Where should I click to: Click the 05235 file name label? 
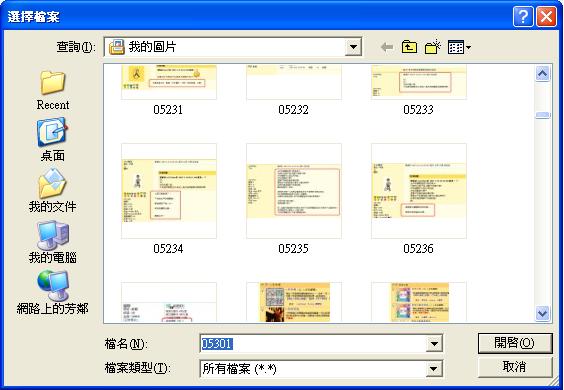pyautogui.click(x=293, y=249)
